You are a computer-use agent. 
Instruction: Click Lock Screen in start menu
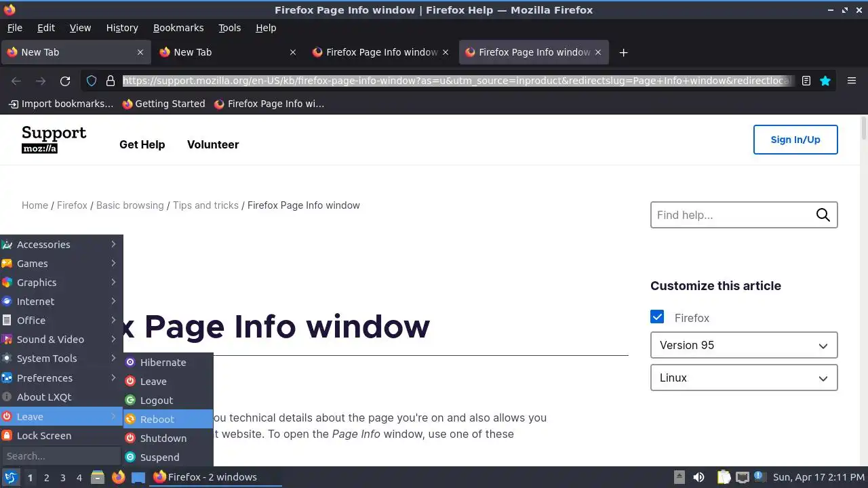pos(61,436)
